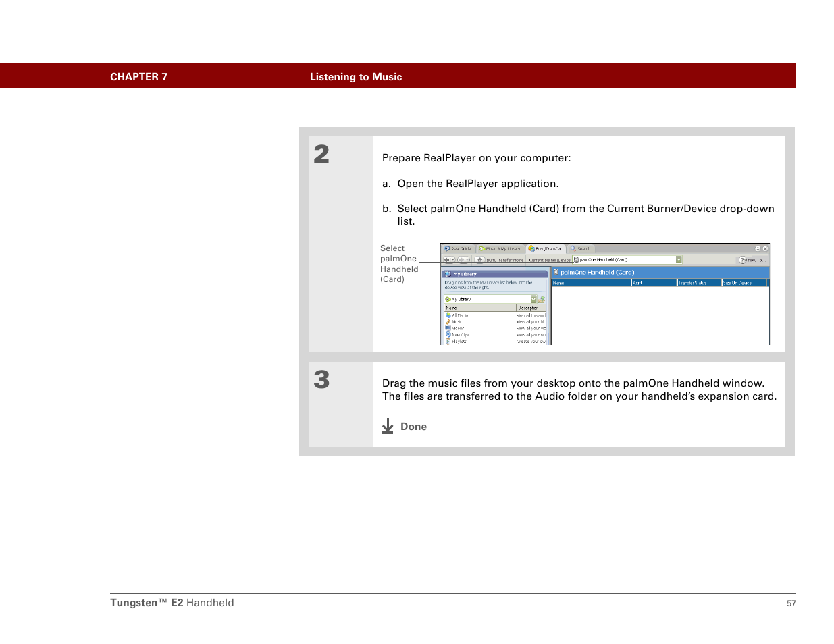Open the Search tab
This screenshot has height=644, width=834.
(581, 249)
